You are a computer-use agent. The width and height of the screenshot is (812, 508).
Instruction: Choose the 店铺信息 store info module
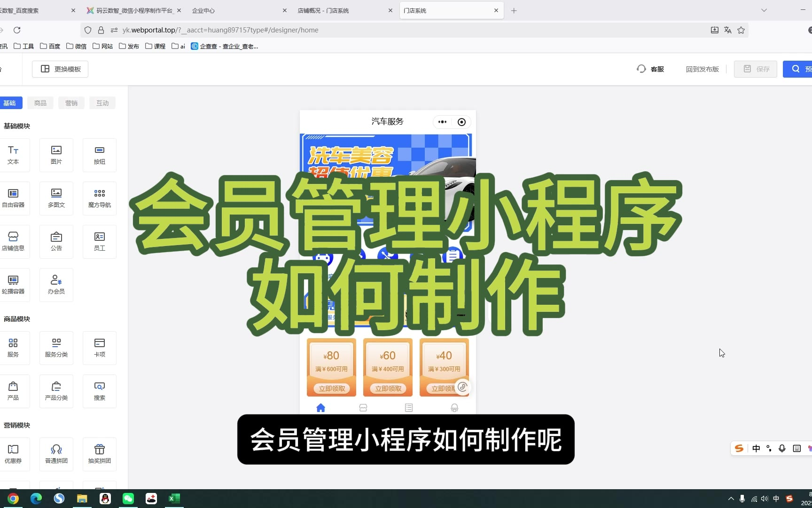tap(13, 241)
